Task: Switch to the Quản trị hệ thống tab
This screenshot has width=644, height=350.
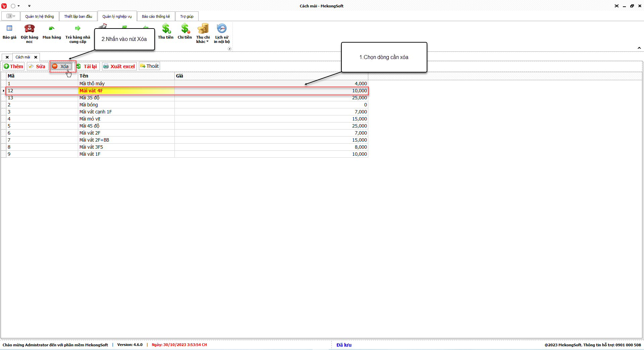Action: pos(40,16)
